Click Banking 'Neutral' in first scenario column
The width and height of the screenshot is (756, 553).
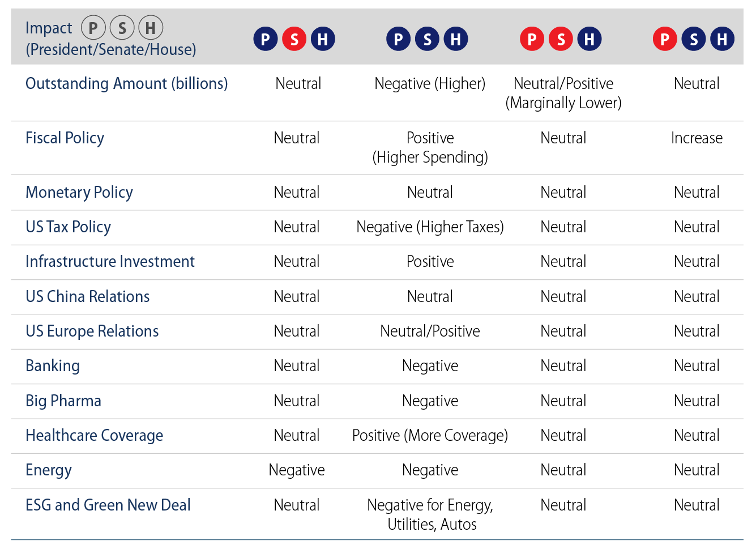(297, 366)
